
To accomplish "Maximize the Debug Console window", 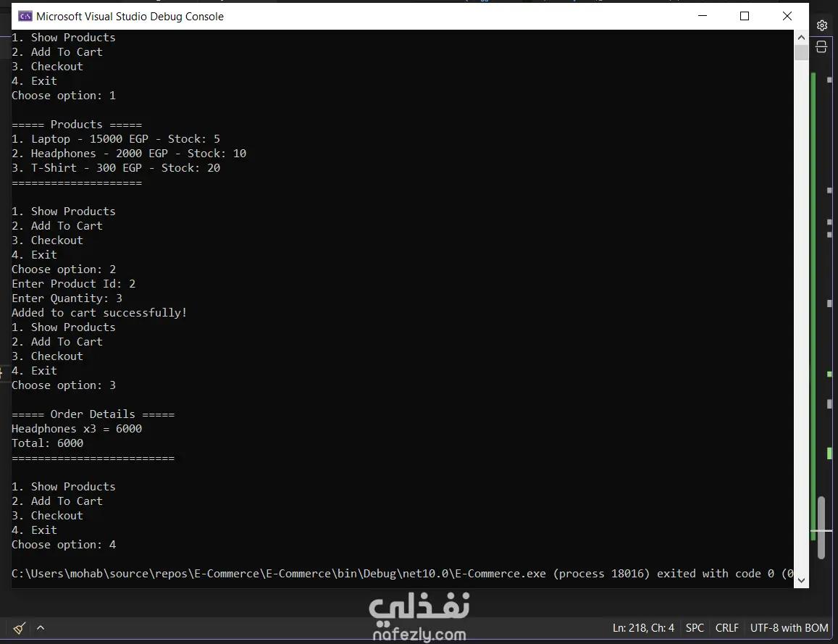I will 745,16.
